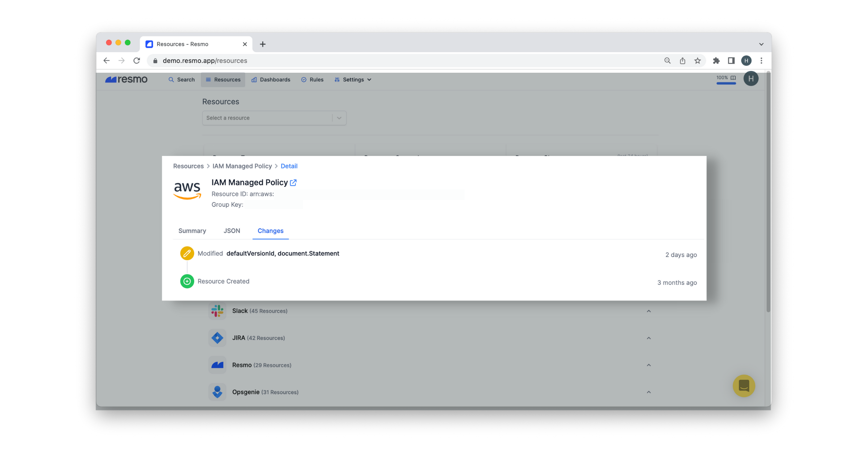Click the Slack integration icon
Image resolution: width=868 pixels, height=456 pixels.
[x=217, y=311]
